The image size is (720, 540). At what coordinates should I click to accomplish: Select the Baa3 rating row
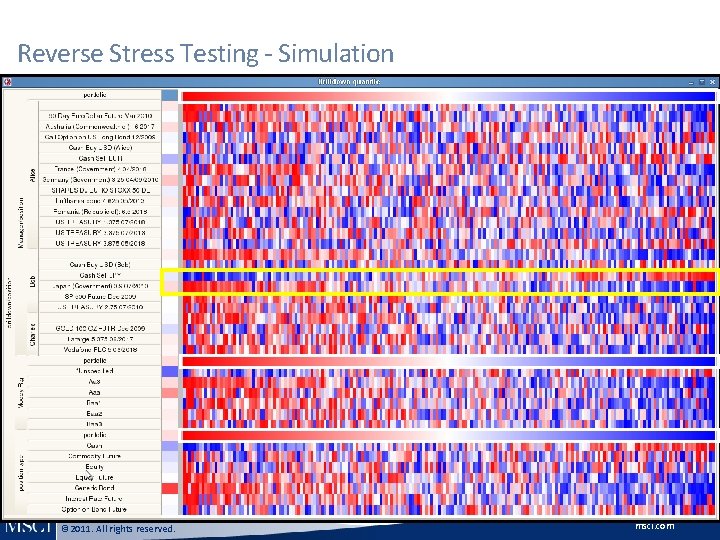(x=94, y=424)
